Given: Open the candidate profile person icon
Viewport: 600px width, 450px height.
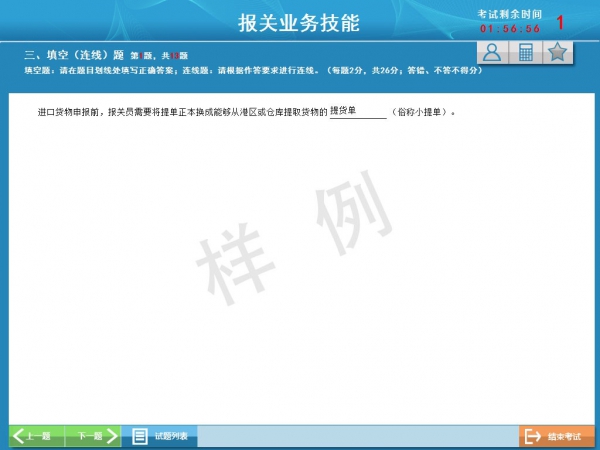Looking at the screenshot, I should tap(491, 53).
